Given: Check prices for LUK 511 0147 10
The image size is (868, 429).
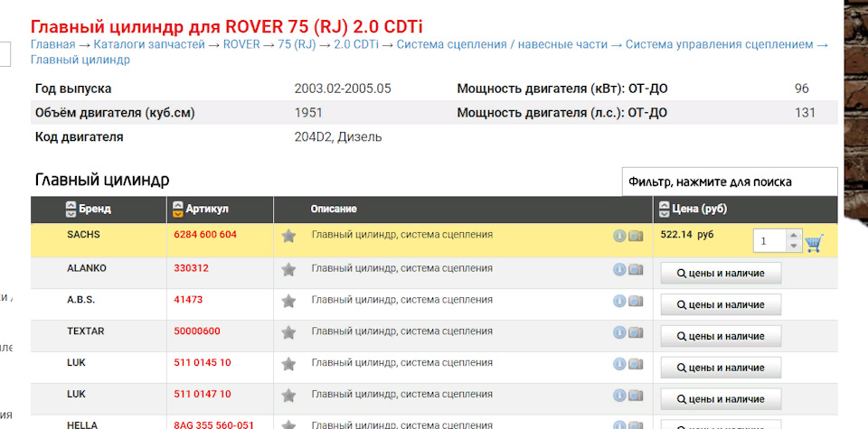Looking at the screenshot, I should (x=721, y=399).
